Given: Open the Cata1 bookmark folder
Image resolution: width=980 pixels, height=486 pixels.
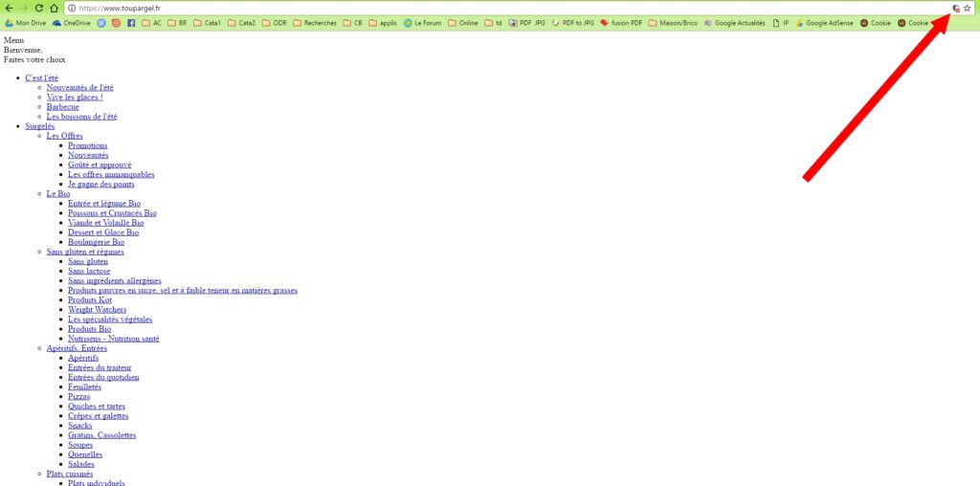Looking at the screenshot, I should point(207,23).
